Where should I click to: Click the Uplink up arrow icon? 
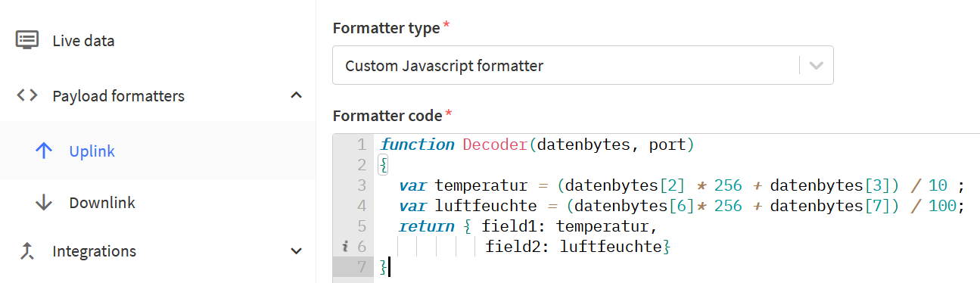(x=44, y=151)
